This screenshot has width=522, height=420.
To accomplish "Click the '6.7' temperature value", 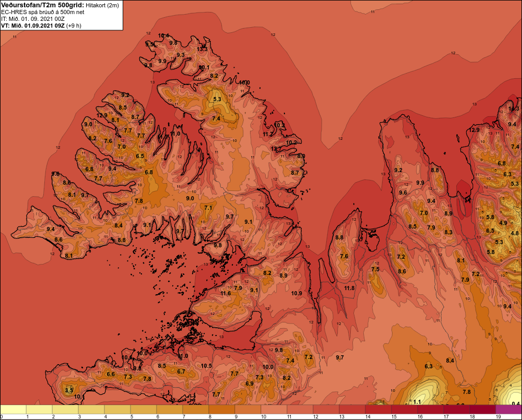I will click(x=181, y=371).
